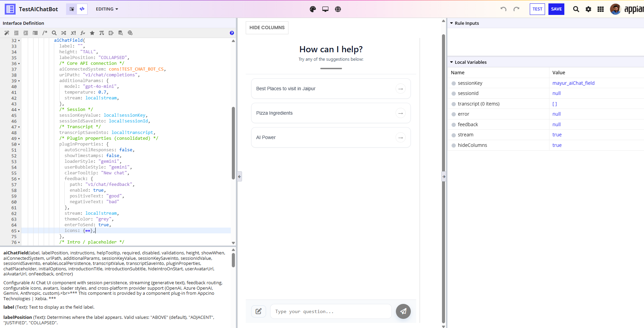The width and height of the screenshot is (644, 328).
Task: Open the EDITING dropdown menu
Action: [107, 9]
